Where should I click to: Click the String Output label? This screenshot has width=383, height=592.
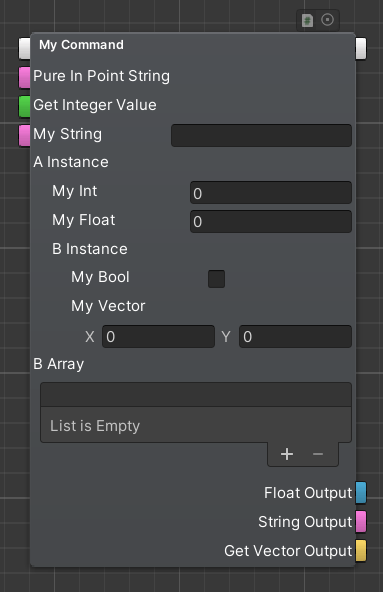click(x=305, y=522)
